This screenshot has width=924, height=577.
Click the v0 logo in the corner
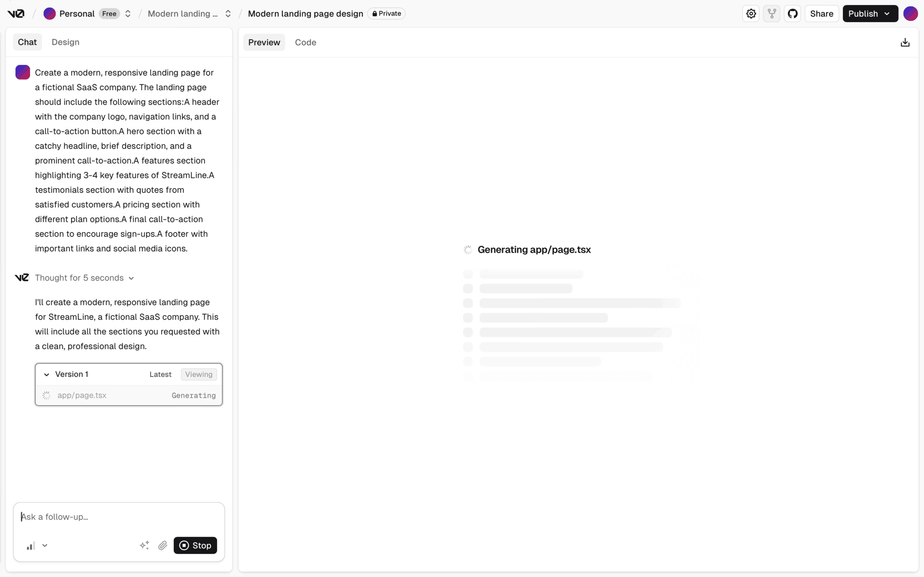pyautogui.click(x=16, y=13)
